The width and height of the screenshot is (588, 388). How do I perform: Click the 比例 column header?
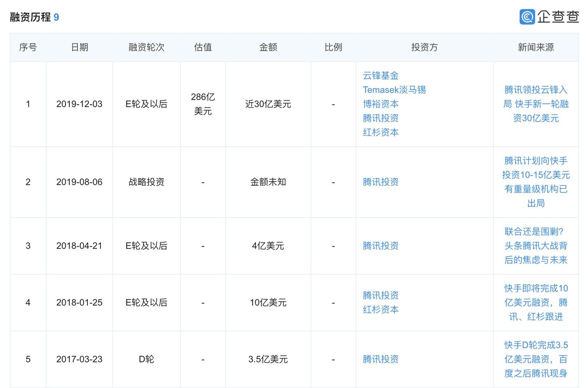click(x=333, y=47)
